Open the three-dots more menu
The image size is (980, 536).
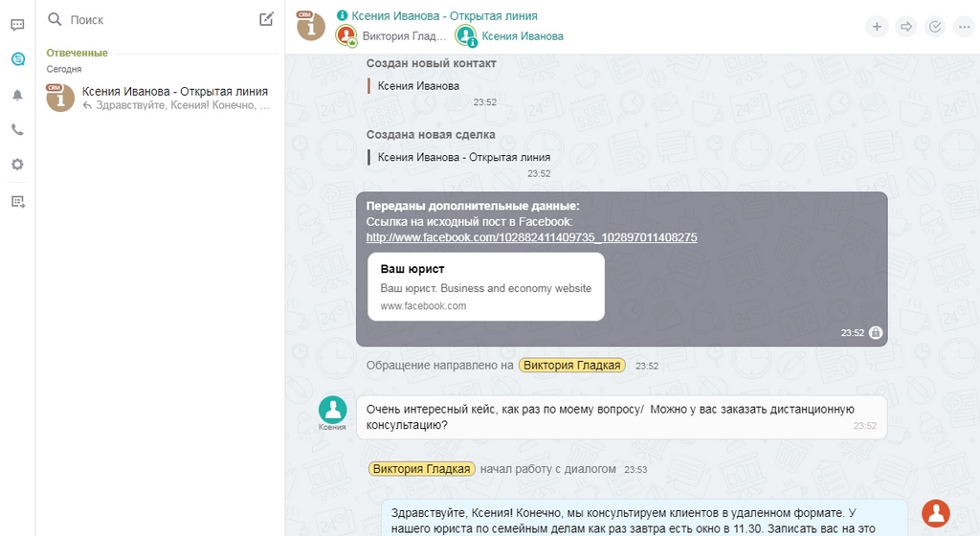point(964,26)
